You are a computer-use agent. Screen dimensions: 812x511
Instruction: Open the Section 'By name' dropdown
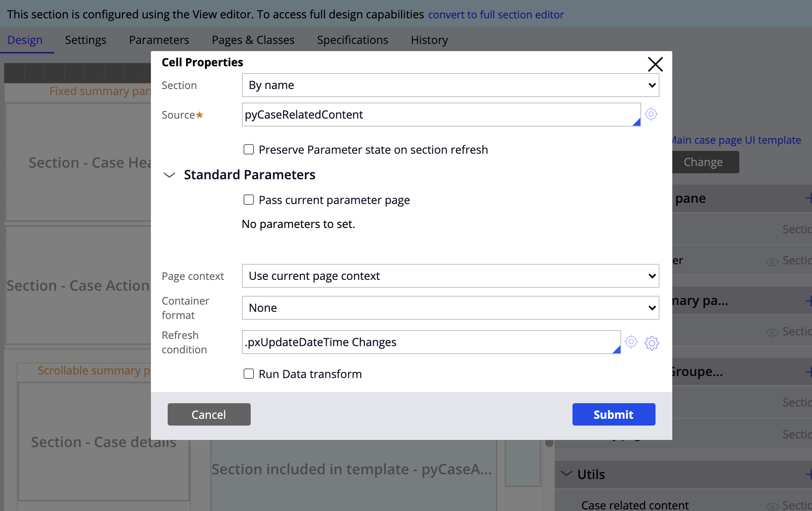[x=450, y=85]
